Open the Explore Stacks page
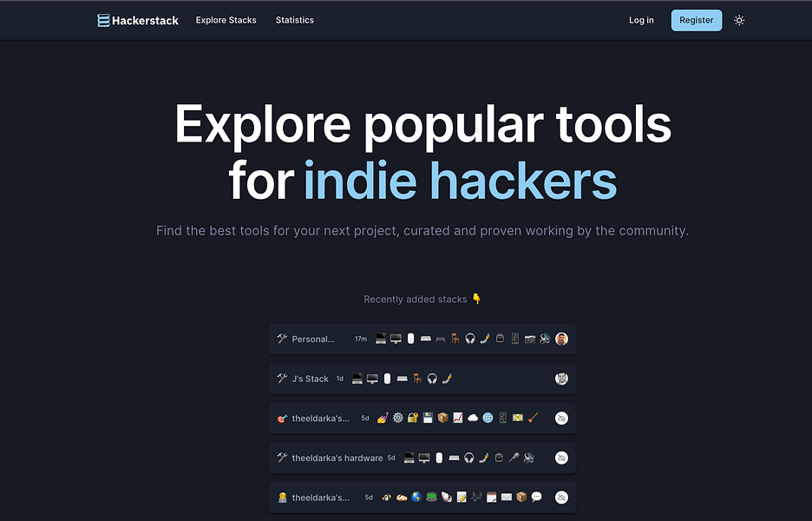This screenshot has width=812, height=521. point(226,19)
